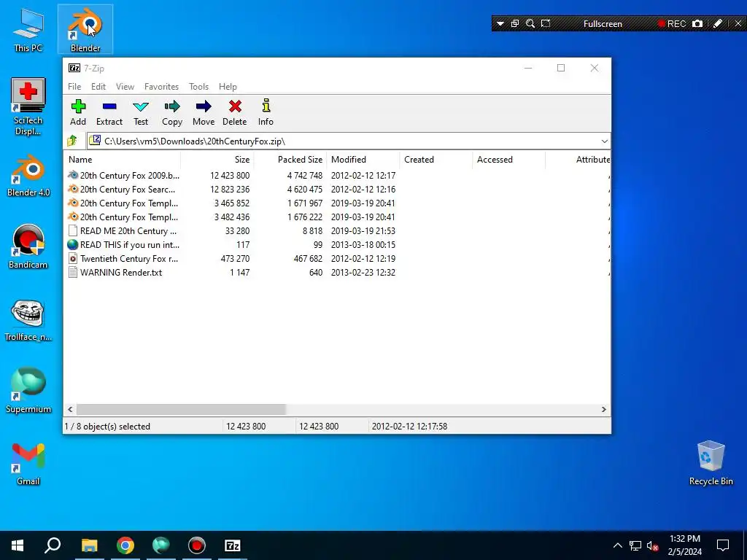The image size is (747, 560).
Task: Click the horizontal scrollbar left arrow
Action: click(x=71, y=410)
